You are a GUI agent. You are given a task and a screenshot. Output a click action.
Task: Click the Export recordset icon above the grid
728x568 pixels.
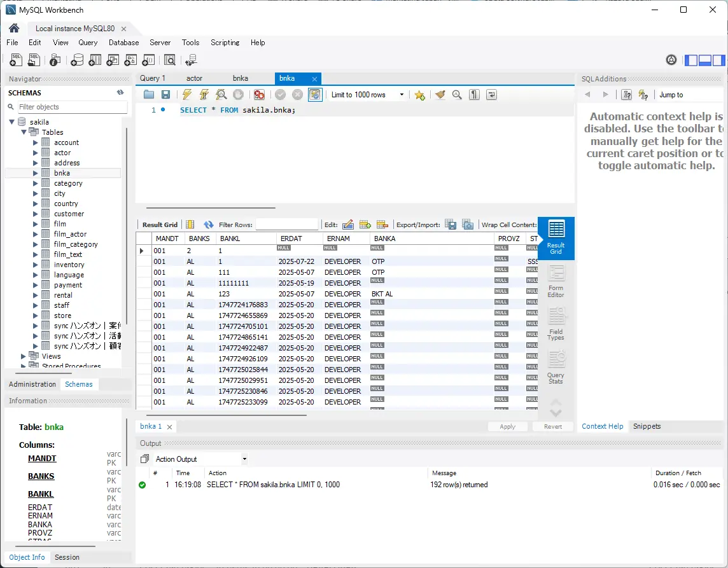(451, 224)
